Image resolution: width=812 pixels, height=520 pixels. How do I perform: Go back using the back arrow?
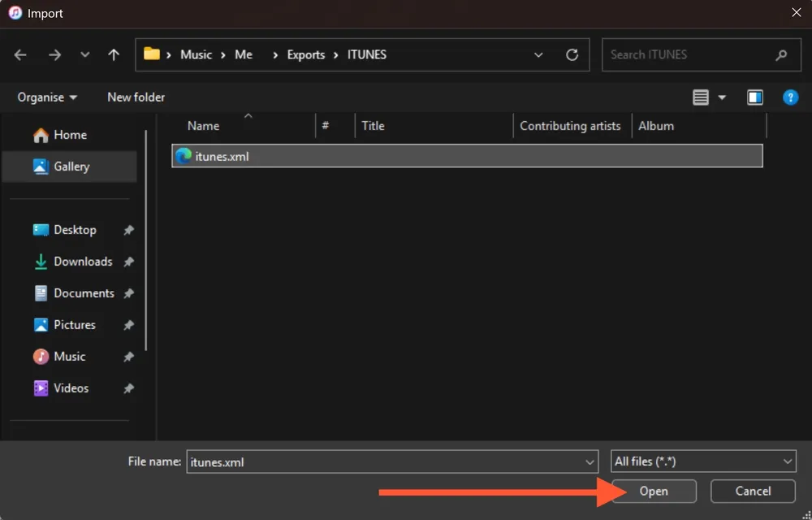(x=20, y=54)
